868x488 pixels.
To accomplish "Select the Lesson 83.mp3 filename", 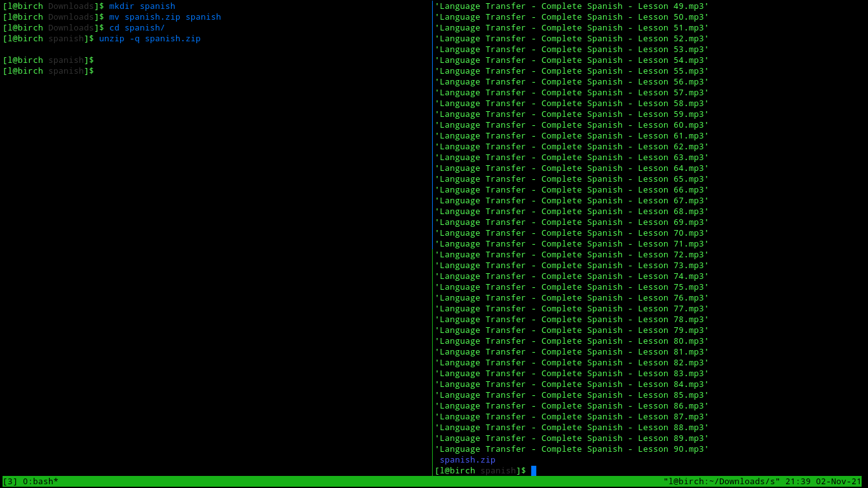I will coord(572,374).
